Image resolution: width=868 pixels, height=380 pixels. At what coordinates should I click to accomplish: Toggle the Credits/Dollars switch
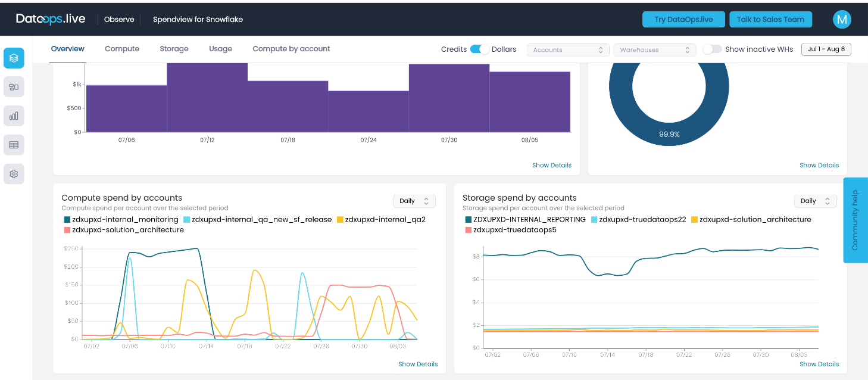(479, 49)
